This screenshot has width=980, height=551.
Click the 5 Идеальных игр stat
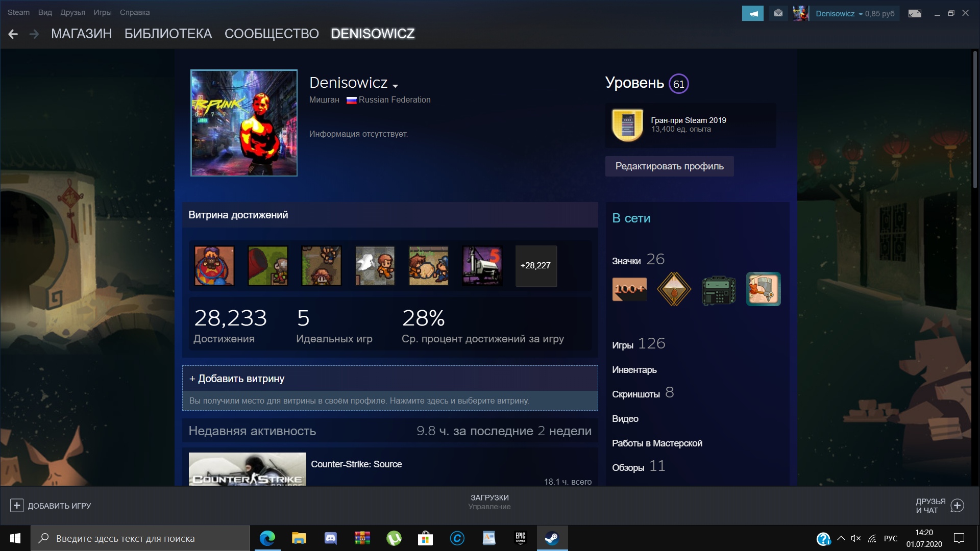334,325
